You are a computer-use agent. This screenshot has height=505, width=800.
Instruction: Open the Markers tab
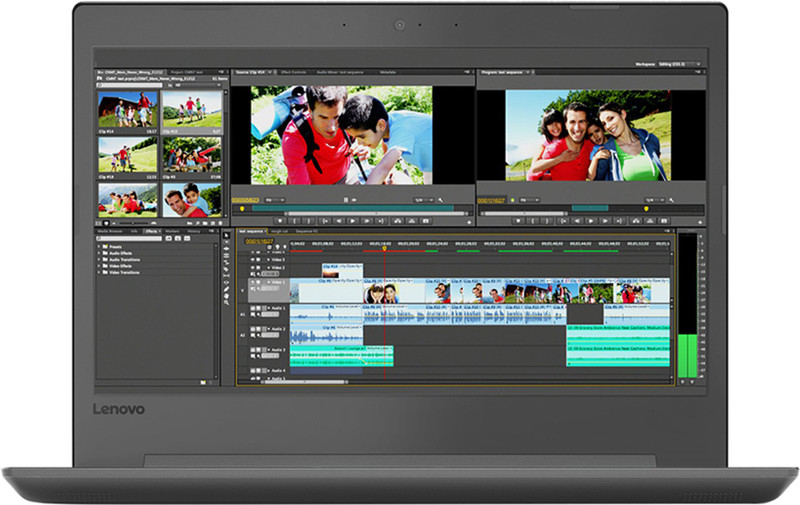[172, 231]
